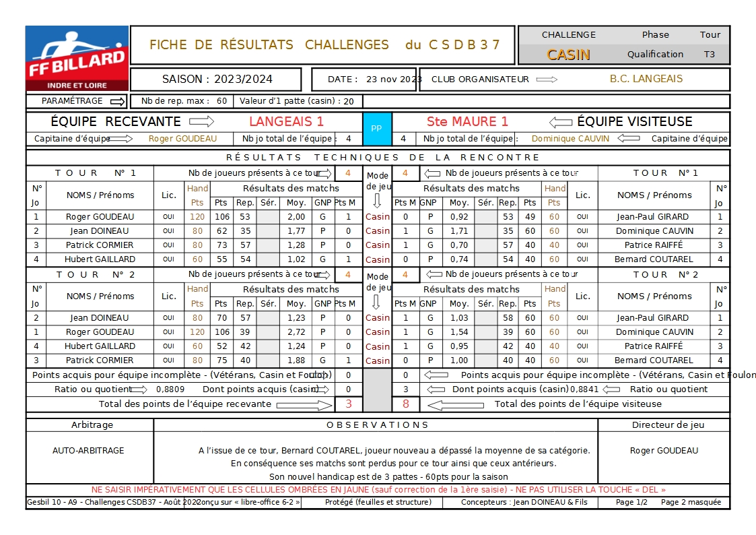Click the SAISON : 2023/2024 box

click(x=217, y=79)
